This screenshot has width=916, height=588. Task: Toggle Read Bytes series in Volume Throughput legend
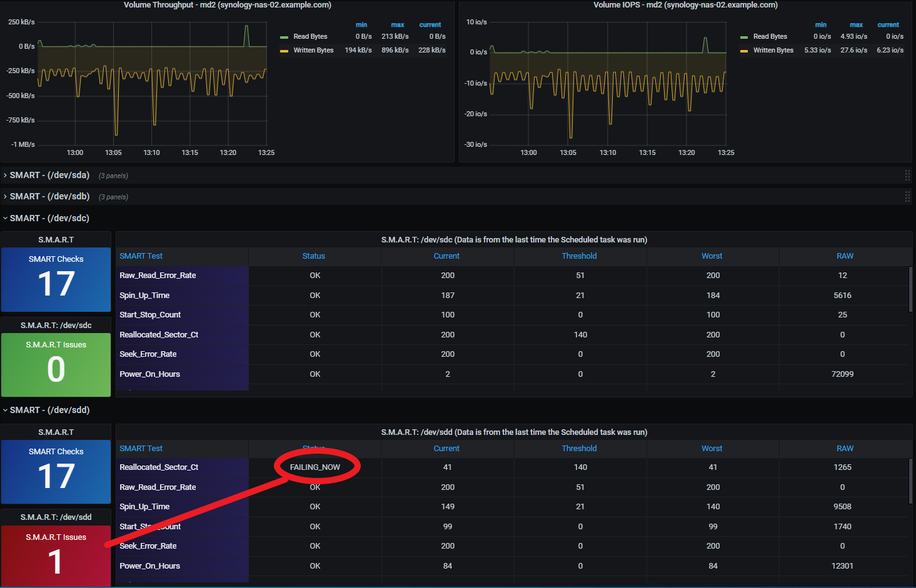[x=310, y=36]
